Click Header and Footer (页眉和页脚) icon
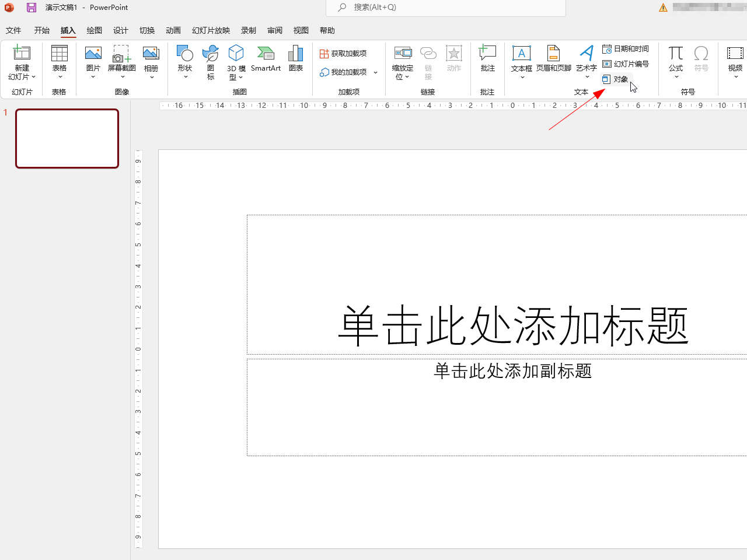Viewport: 747px width, 560px height. (553, 54)
